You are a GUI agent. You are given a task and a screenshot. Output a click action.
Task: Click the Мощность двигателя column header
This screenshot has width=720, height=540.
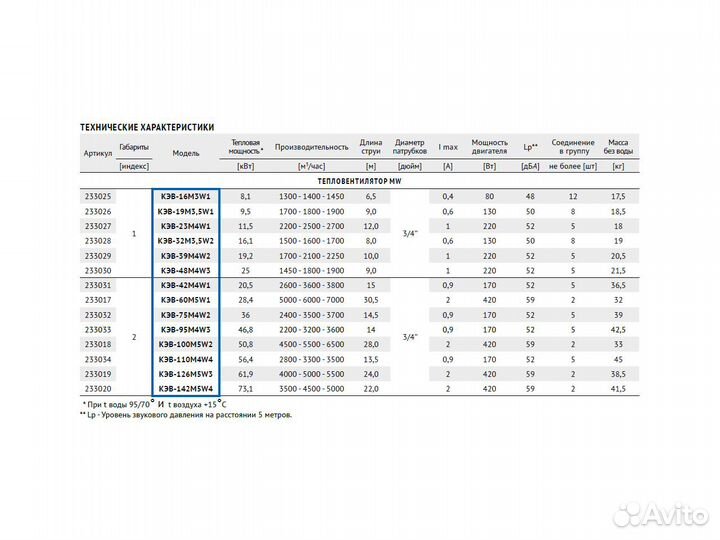pyautogui.click(x=490, y=147)
